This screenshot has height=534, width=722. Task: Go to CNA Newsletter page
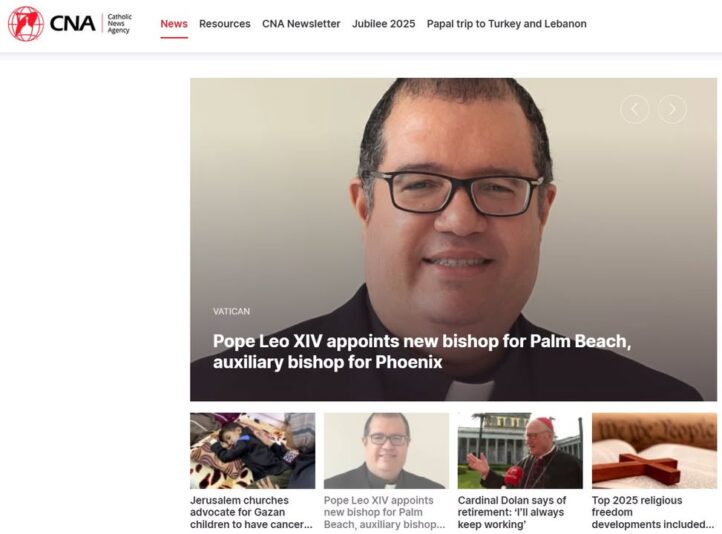(301, 23)
